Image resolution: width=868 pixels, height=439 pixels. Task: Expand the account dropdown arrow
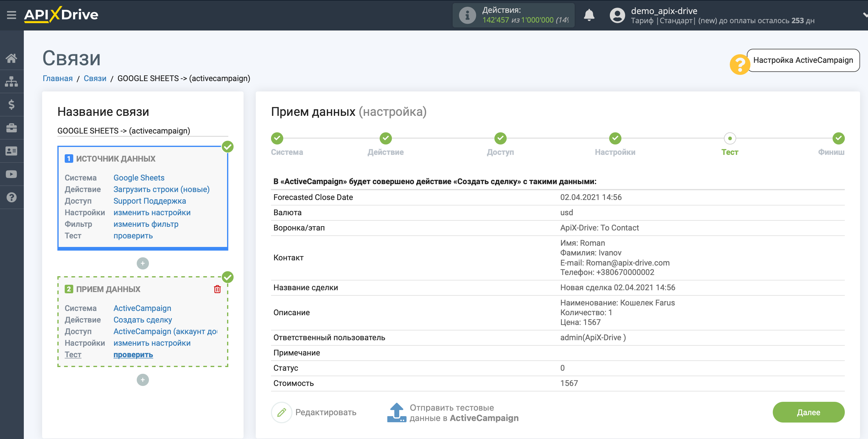[x=865, y=15]
